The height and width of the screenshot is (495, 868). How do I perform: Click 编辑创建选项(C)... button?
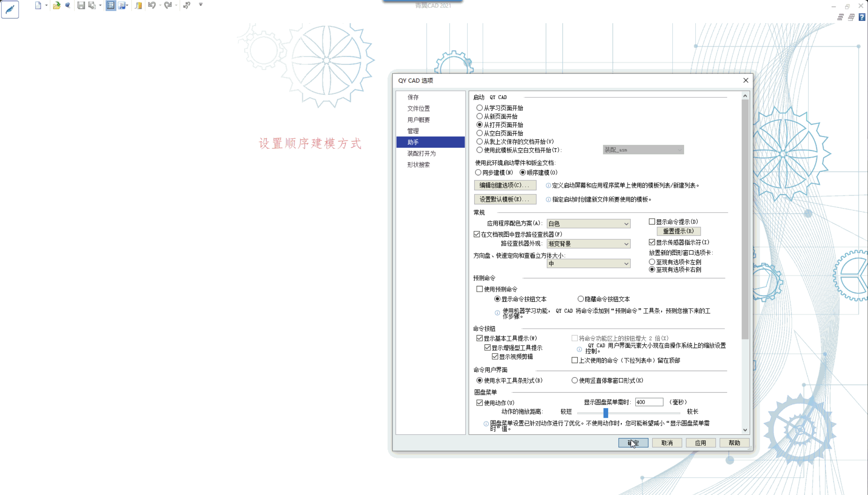tap(505, 185)
